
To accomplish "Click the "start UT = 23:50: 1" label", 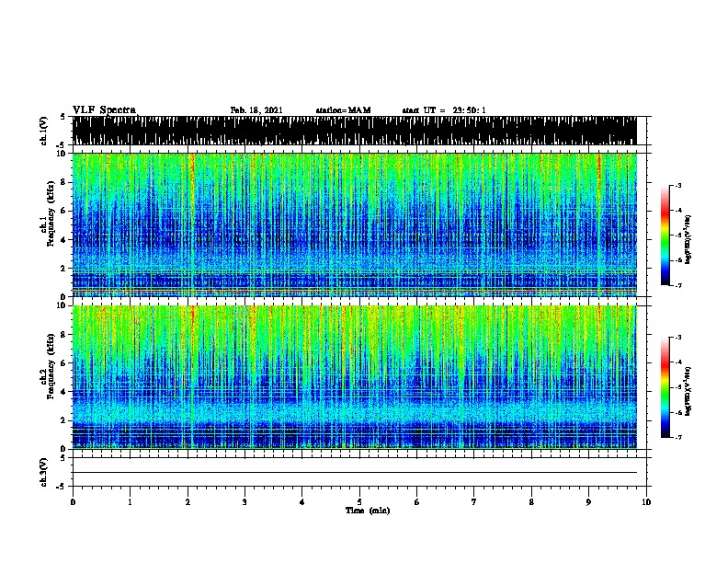I will click(x=444, y=110).
